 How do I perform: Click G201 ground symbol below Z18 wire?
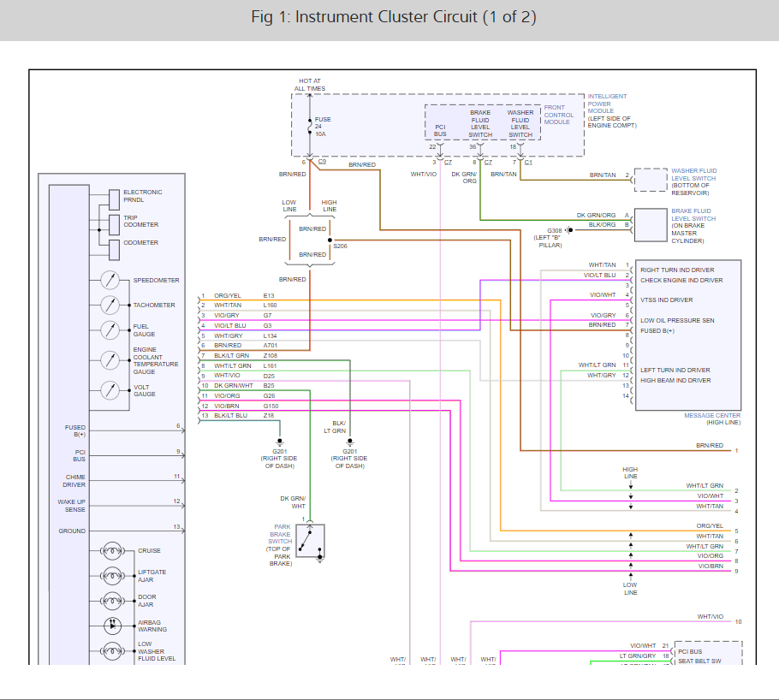tap(280, 442)
